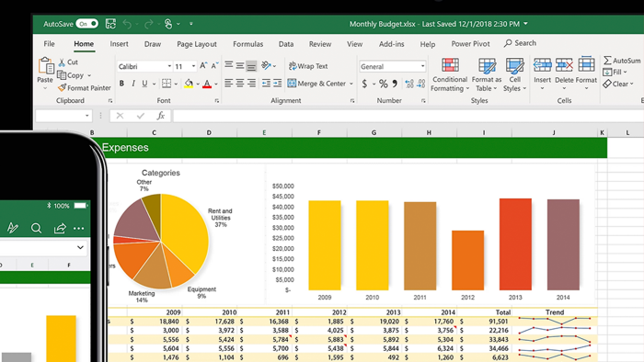Toggle Bottom Align icon
Image resolution: width=644 pixels, height=362 pixels.
tap(251, 65)
